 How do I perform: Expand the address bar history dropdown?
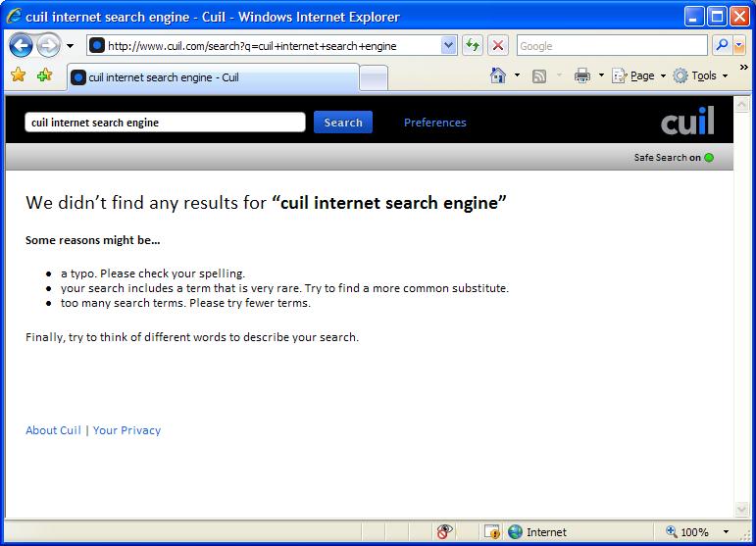pyautogui.click(x=449, y=46)
